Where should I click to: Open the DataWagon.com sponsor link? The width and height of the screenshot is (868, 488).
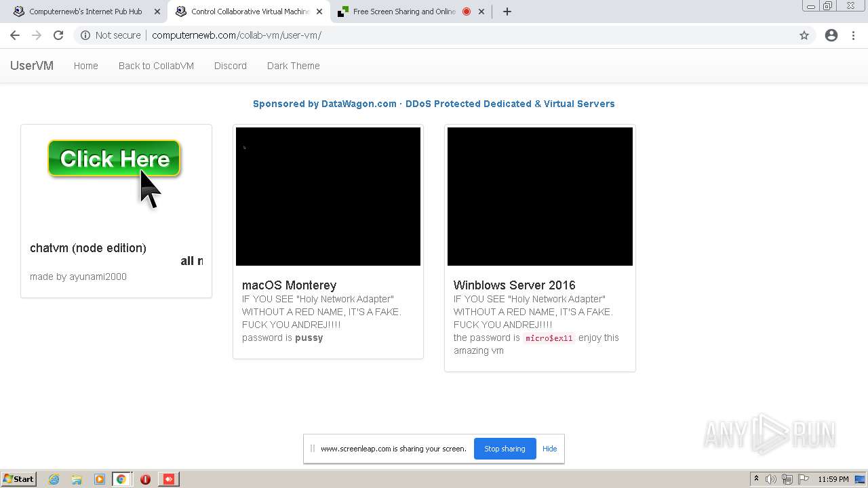pos(434,104)
